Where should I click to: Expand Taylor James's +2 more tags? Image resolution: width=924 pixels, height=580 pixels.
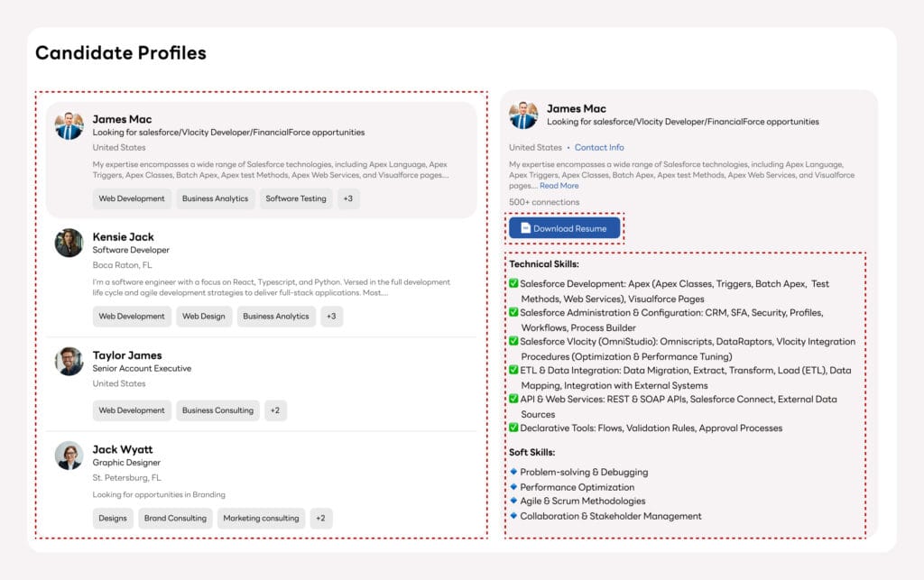click(275, 410)
